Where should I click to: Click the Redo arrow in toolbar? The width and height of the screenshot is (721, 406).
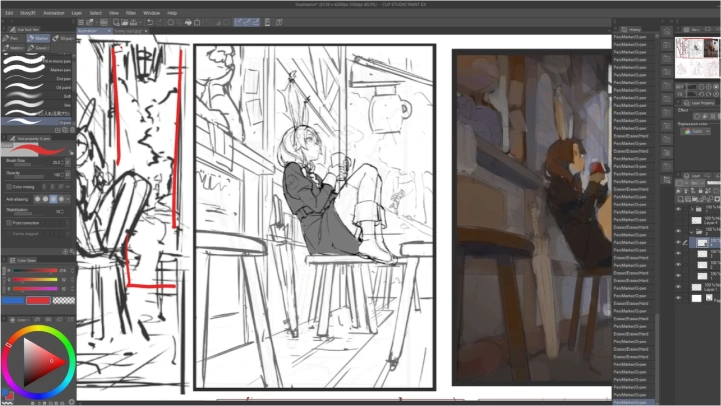[159, 22]
